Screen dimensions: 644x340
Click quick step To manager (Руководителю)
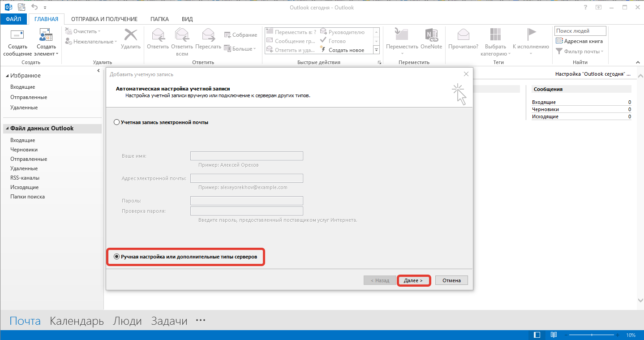click(343, 32)
